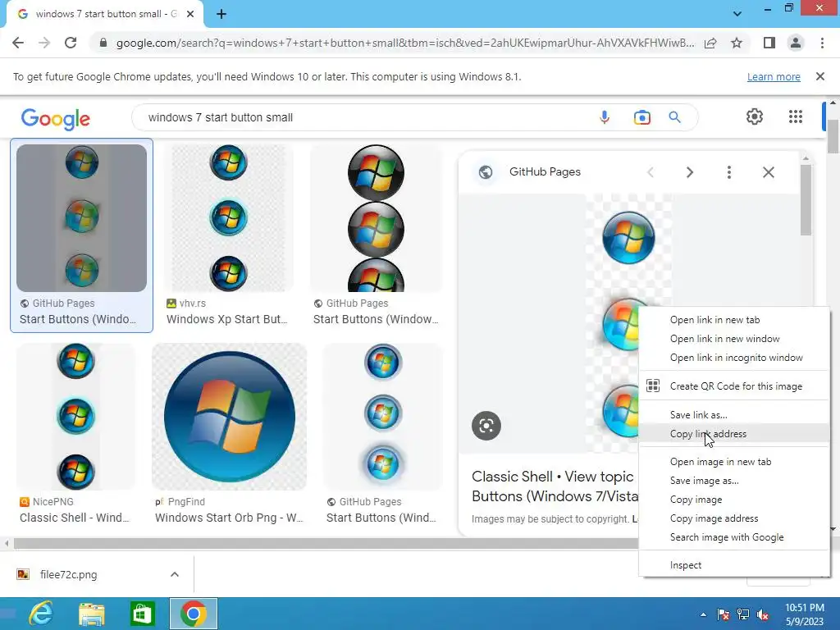Open the Chrome three-dot menu

click(x=822, y=43)
